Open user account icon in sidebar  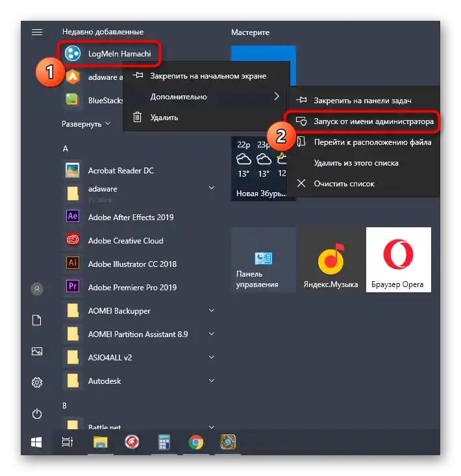tap(37, 289)
